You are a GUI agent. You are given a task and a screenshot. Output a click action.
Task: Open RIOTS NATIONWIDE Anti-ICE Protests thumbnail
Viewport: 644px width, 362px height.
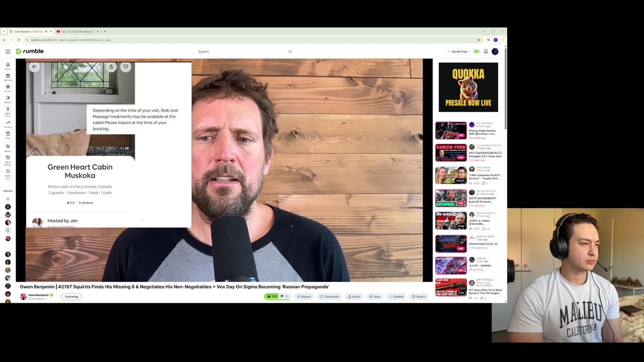[451, 198]
